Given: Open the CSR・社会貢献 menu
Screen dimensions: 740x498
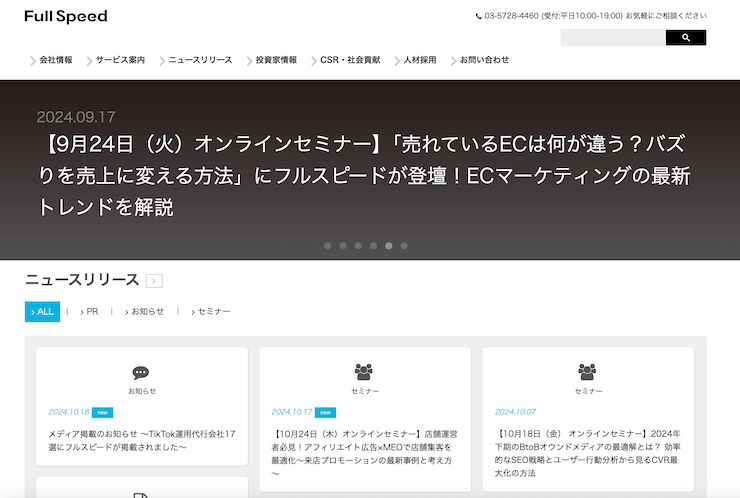Looking at the screenshot, I should tap(350, 60).
